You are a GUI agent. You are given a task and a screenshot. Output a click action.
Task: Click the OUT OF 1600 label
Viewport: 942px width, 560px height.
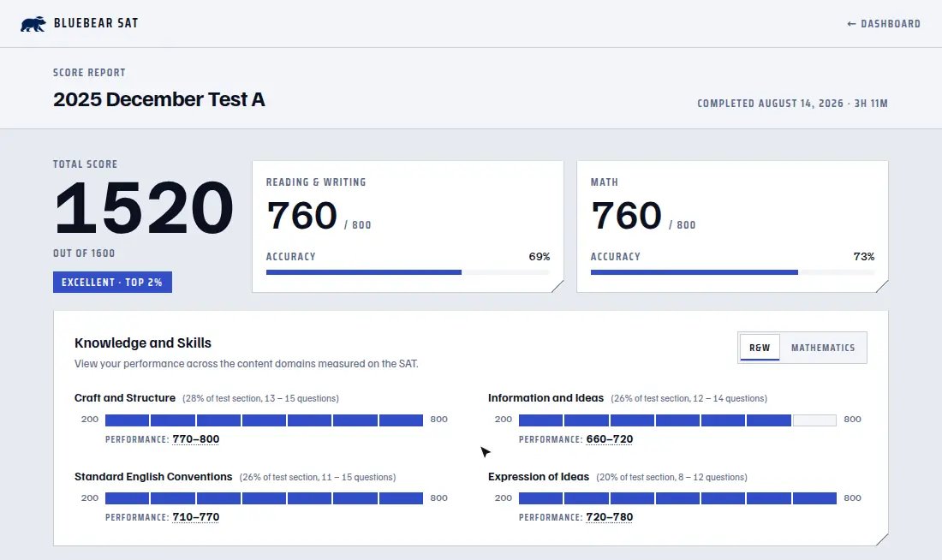[x=84, y=253]
